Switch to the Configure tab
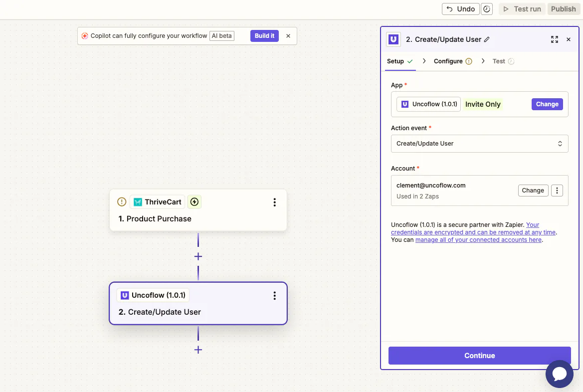The width and height of the screenshot is (583, 392). pos(452,61)
